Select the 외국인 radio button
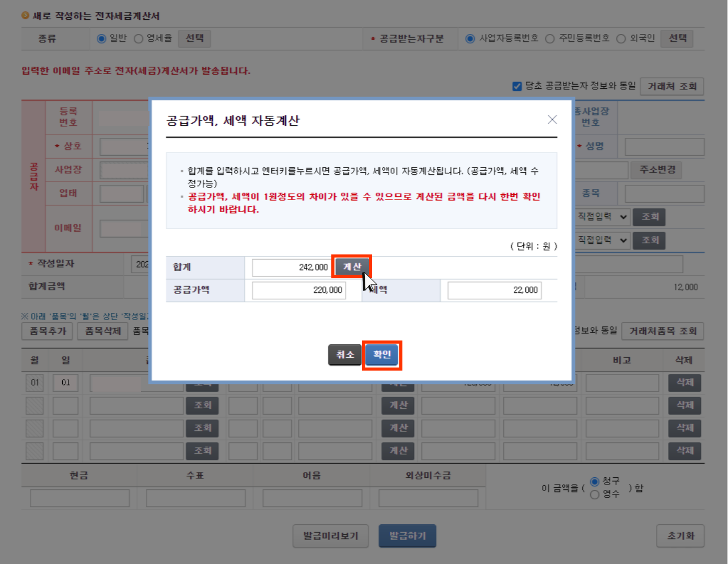Image resolution: width=728 pixels, height=564 pixels. (621, 39)
